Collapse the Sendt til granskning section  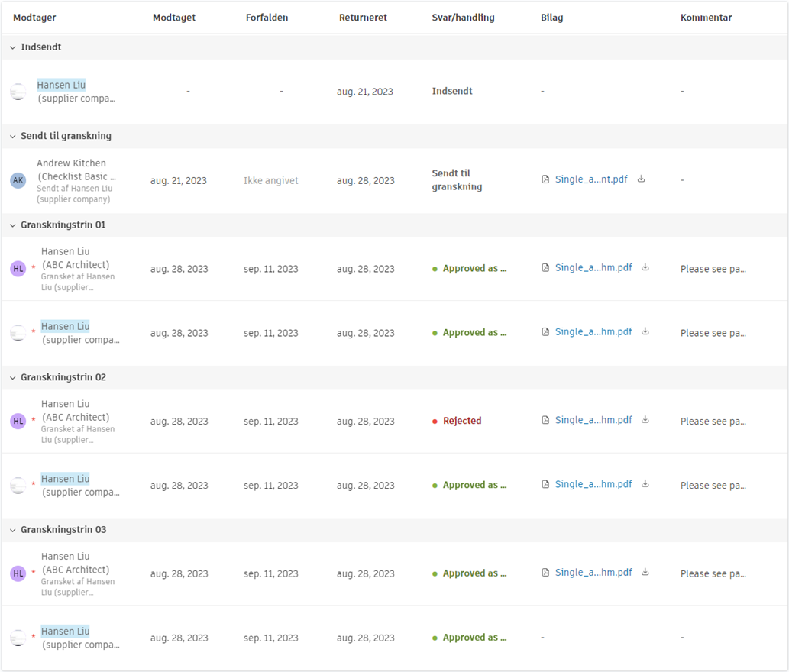point(13,136)
